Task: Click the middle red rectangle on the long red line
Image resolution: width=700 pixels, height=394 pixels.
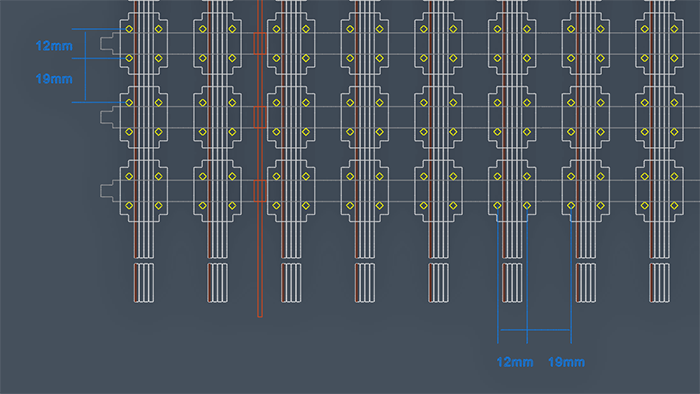Action: pyautogui.click(x=260, y=117)
